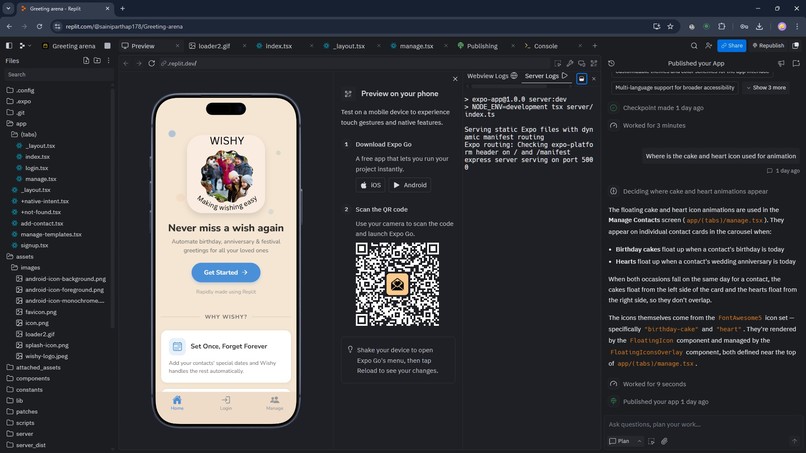Open wishy-logo.jpeg in file tree
Image resolution: width=806 pixels, height=453 pixels.
tap(42, 356)
